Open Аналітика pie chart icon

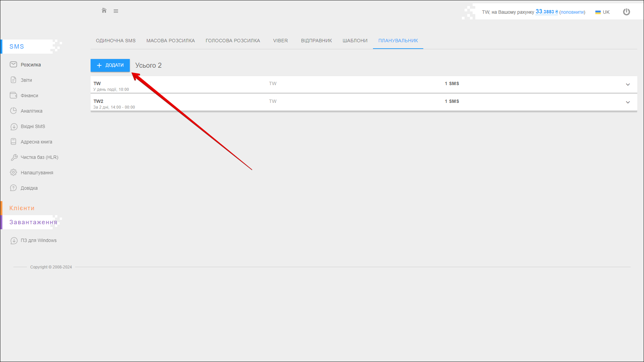(13, 111)
